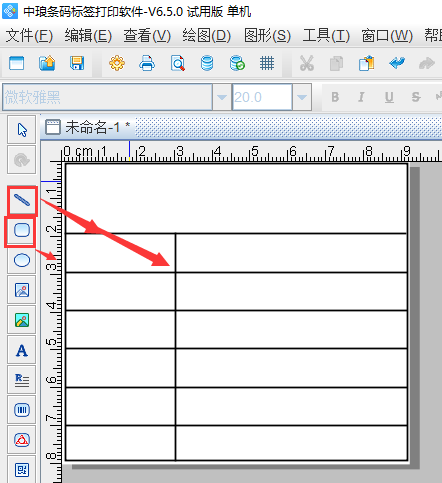The width and height of the screenshot is (442, 483).
Task: Toggle underline text formatting
Action: [389, 97]
